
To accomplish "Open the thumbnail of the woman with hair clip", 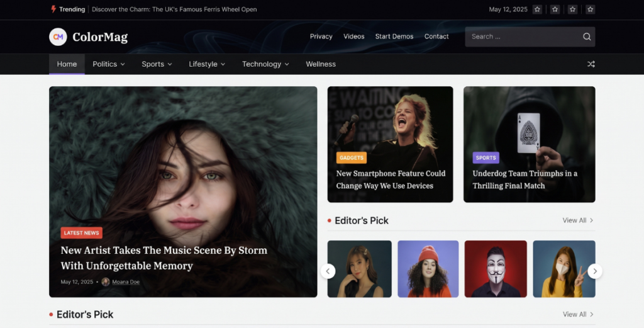I will click(x=359, y=269).
